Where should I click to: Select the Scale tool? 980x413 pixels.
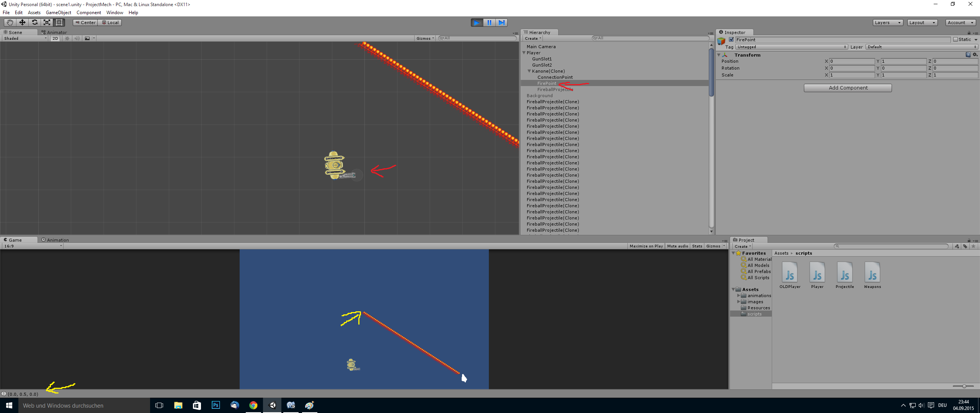(x=47, y=23)
